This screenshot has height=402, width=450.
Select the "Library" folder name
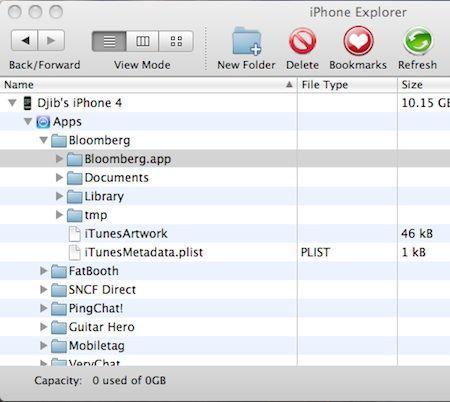pos(104,197)
